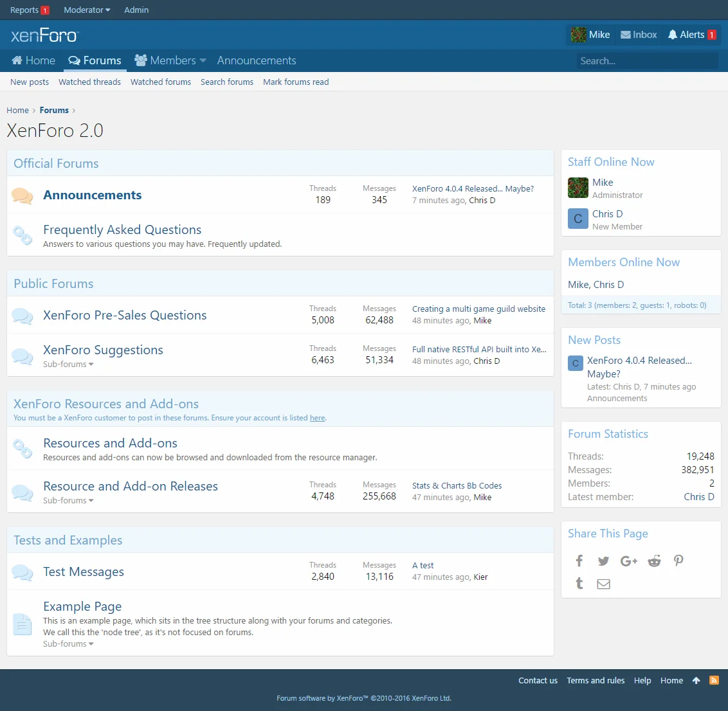Open the Inbox envelope icon
Viewport: 728px width, 711px height.
625,35
